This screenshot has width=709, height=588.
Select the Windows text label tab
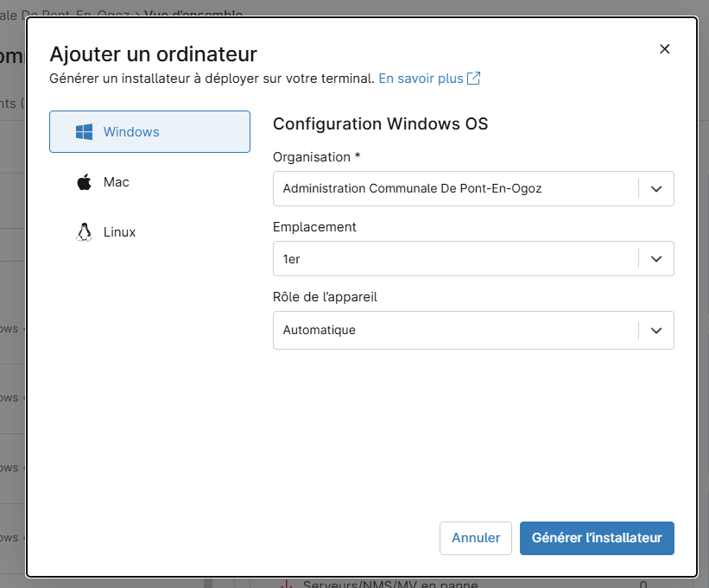click(x=131, y=132)
